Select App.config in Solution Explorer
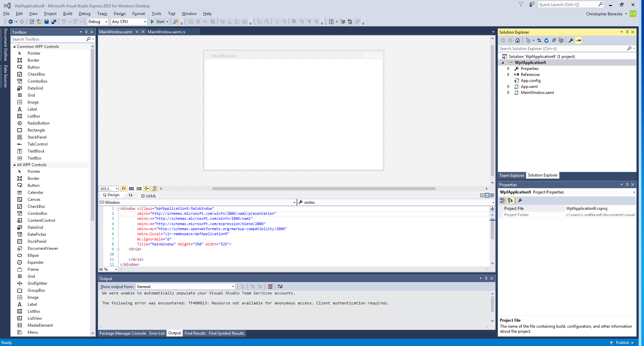The width and height of the screenshot is (644, 346). [x=530, y=81]
